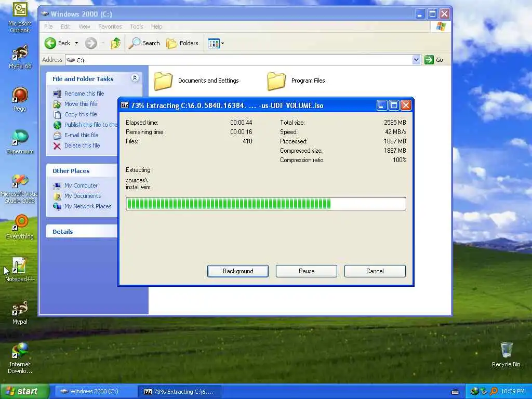Cancel the extraction
Viewport: 532px width, 399px height.
[x=375, y=271]
